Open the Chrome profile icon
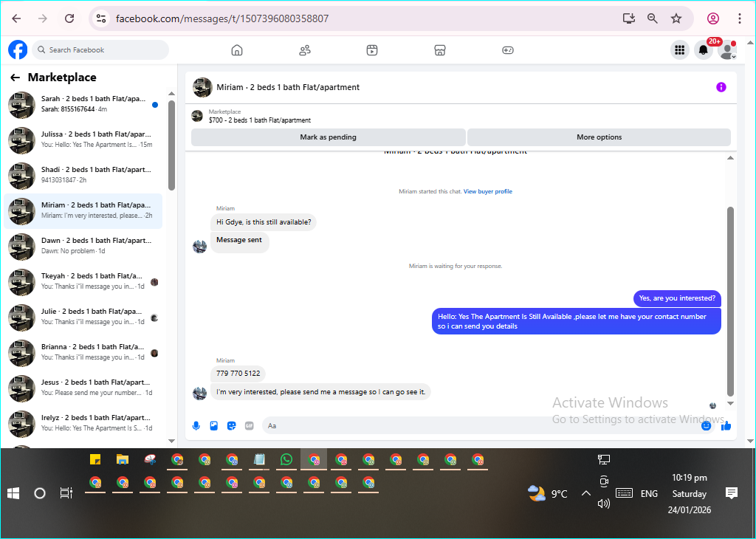This screenshot has width=756, height=539. [x=713, y=18]
